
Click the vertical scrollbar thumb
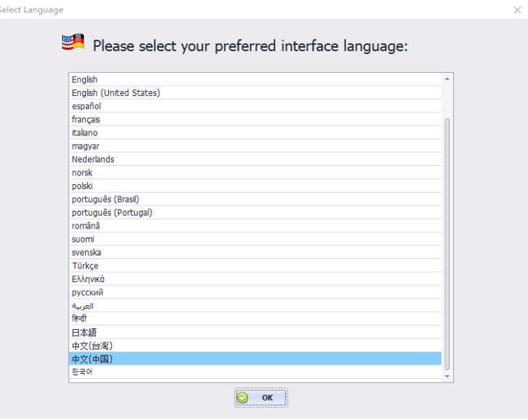click(447, 244)
